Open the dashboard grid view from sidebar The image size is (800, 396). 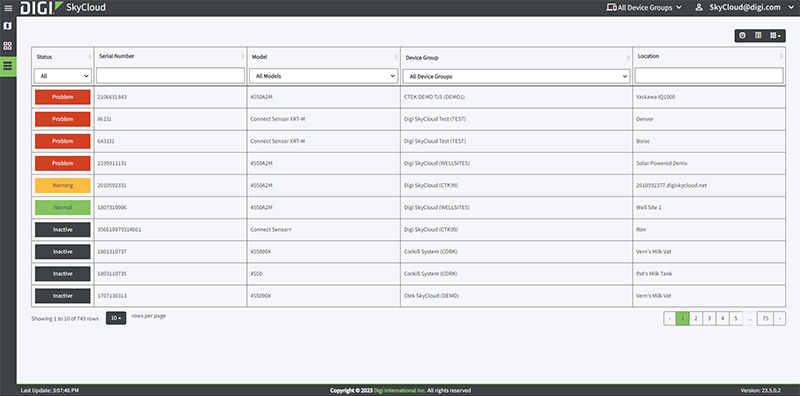click(x=8, y=46)
